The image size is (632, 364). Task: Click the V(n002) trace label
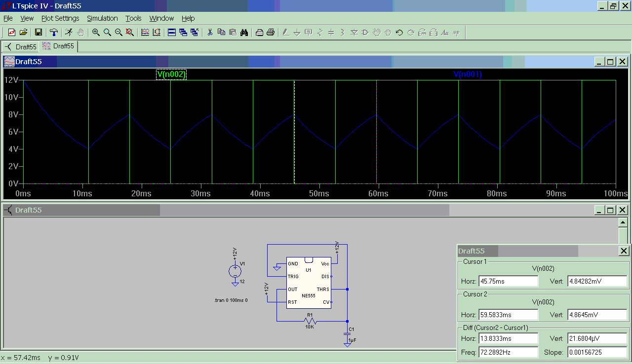(171, 74)
